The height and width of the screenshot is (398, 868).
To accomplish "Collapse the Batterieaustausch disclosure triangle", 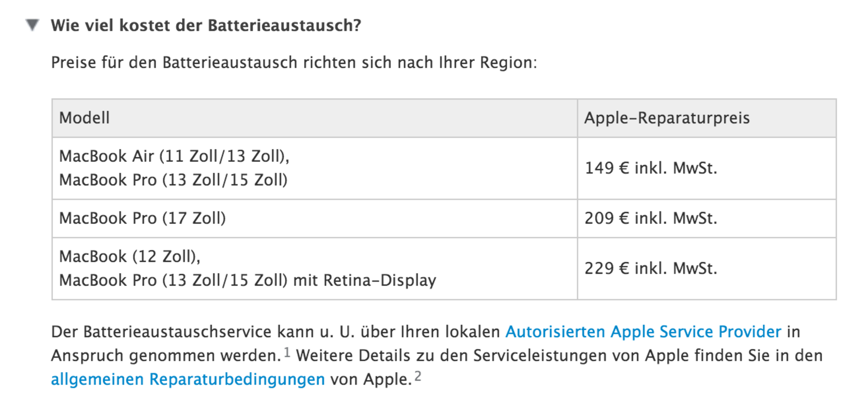I will pos(33,25).
